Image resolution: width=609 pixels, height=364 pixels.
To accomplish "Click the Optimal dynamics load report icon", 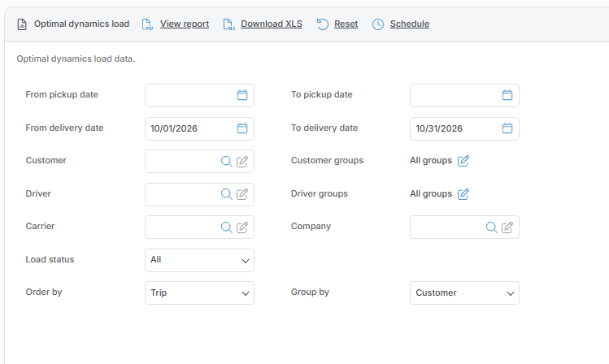I will [x=22, y=24].
